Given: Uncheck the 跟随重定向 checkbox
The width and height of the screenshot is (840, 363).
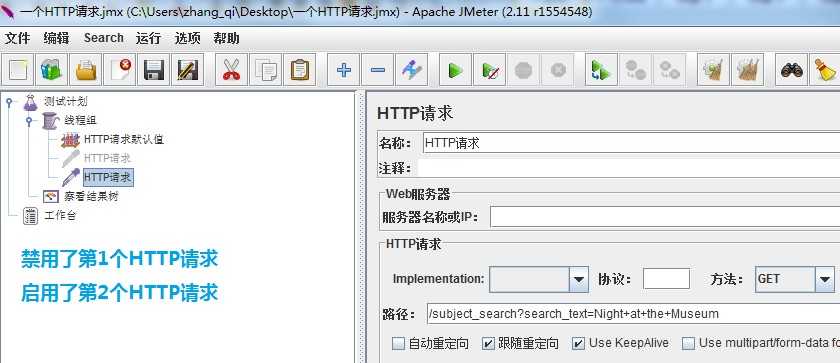Looking at the screenshot, I should click(x=488, y=343).
